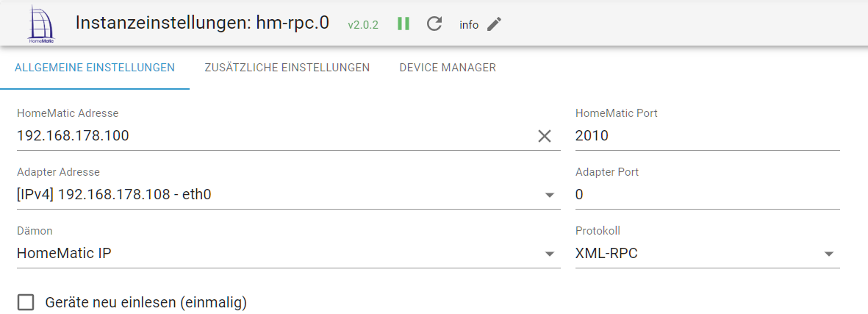
Task: Click the HomeMatic IP daemon selection
Action: 272,254
